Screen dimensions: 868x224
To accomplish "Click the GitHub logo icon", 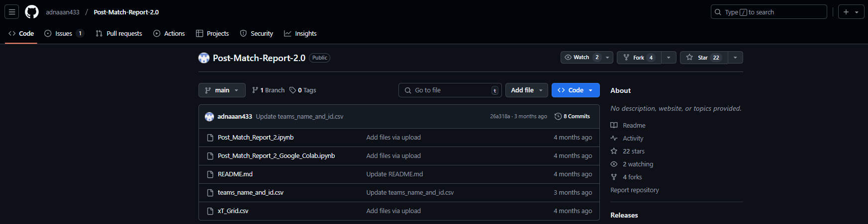I will point(32,12).
